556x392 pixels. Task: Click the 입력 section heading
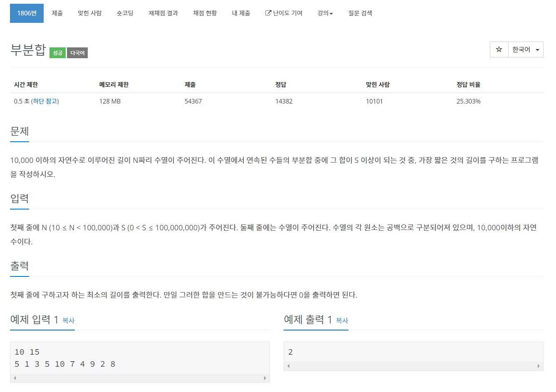(x=20, y=199)
